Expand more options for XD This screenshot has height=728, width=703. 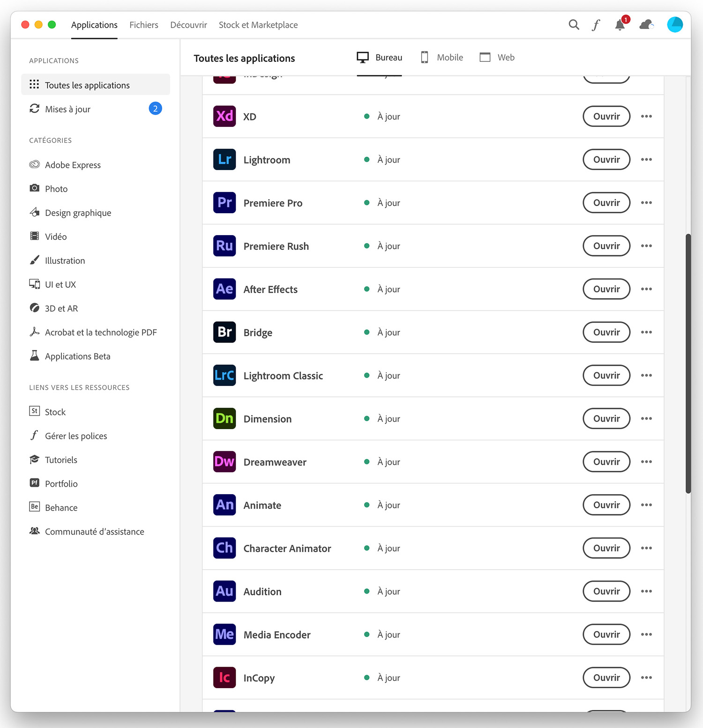[x=646, y=117]
